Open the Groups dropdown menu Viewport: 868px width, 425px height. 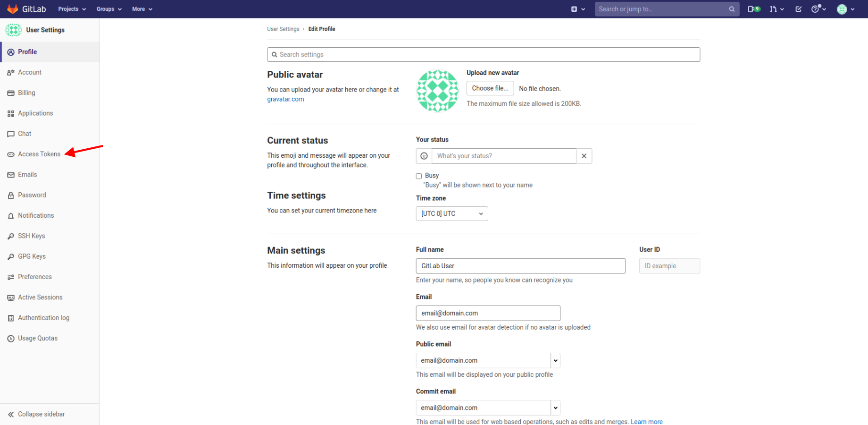[109, 9]
